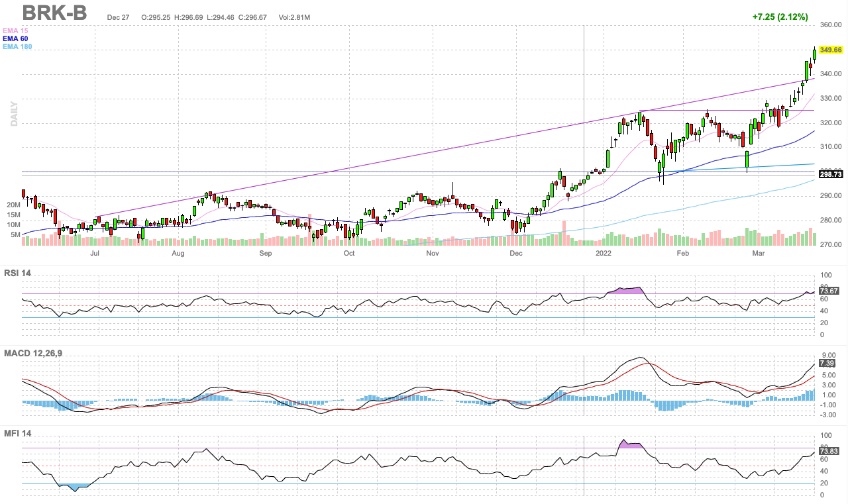
Task: Click the 340.00 price axis label
Action: (831, 74)
